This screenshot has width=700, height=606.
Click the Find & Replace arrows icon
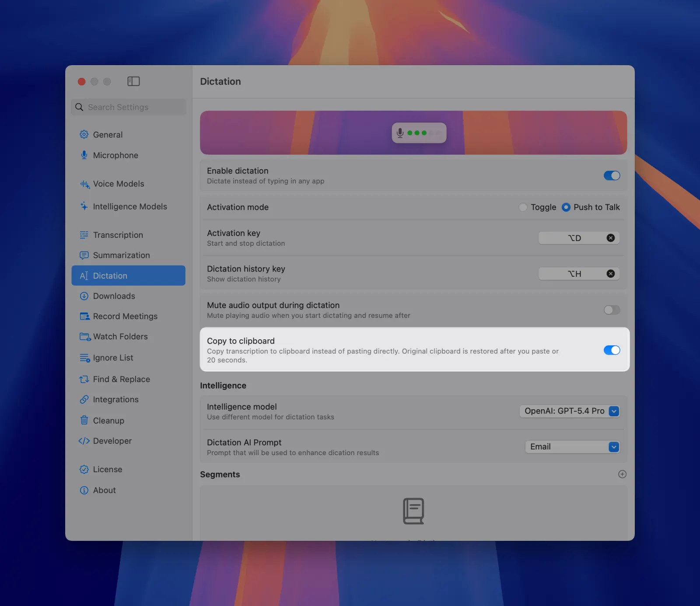point(84,379)
